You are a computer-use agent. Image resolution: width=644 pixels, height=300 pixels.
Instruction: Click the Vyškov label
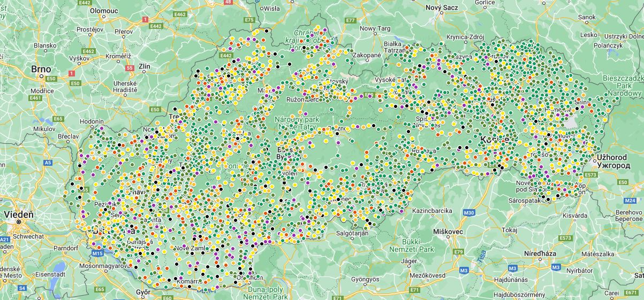(79, 58)
